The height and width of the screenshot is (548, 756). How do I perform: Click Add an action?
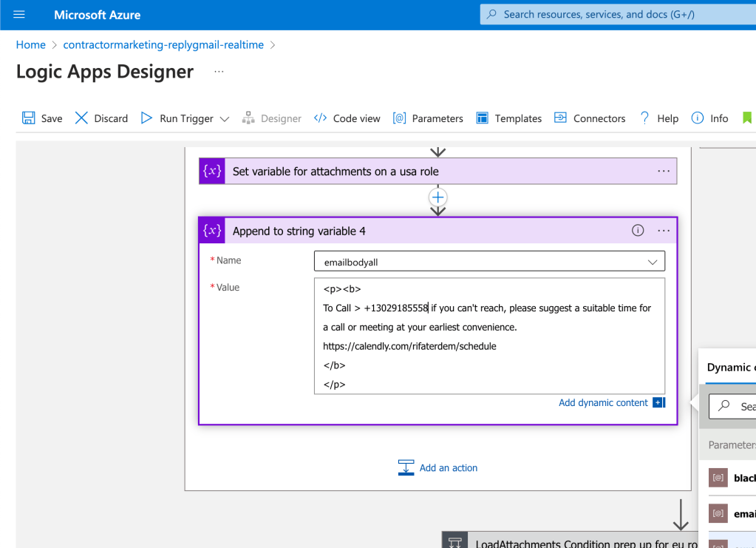(x=437, y=468)
